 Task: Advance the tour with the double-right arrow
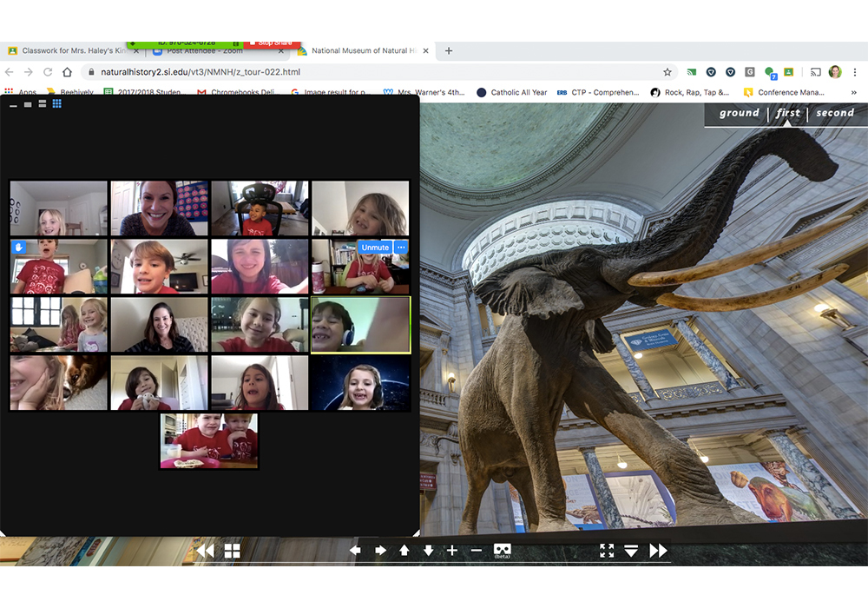click(658, 551)
